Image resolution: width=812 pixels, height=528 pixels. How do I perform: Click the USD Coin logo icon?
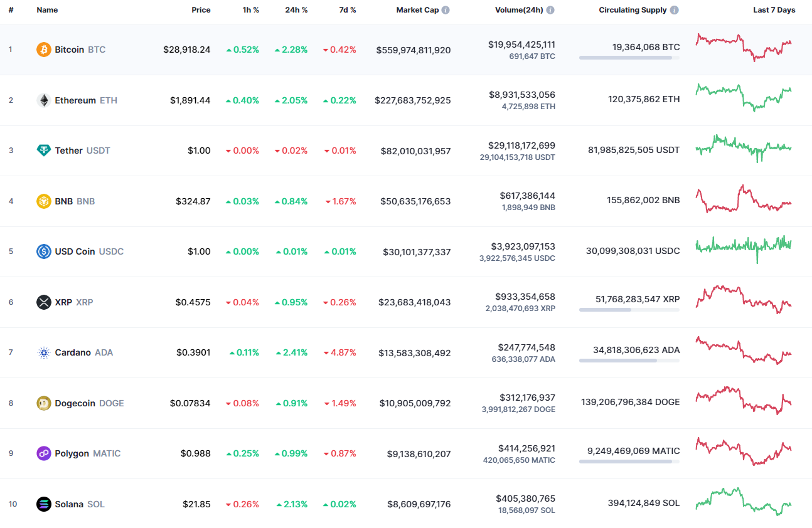[x=43, y=251]
